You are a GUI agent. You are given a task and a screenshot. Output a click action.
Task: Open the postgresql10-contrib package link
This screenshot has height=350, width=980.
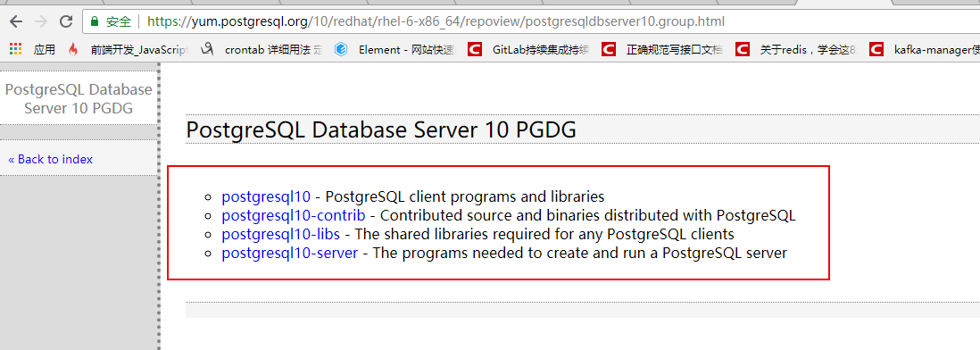click(x=293, y=216)
